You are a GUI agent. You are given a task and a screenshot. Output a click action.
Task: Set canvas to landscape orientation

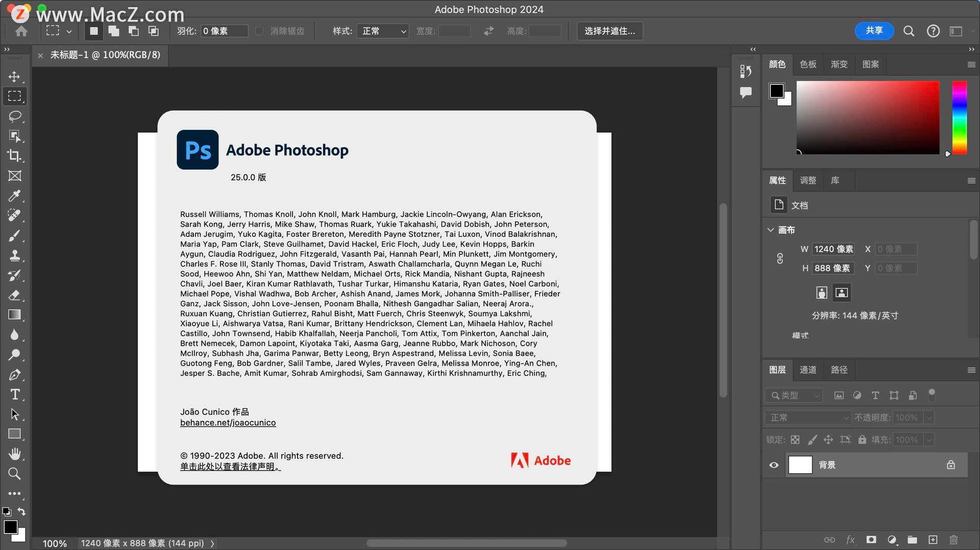coord(842,293)
